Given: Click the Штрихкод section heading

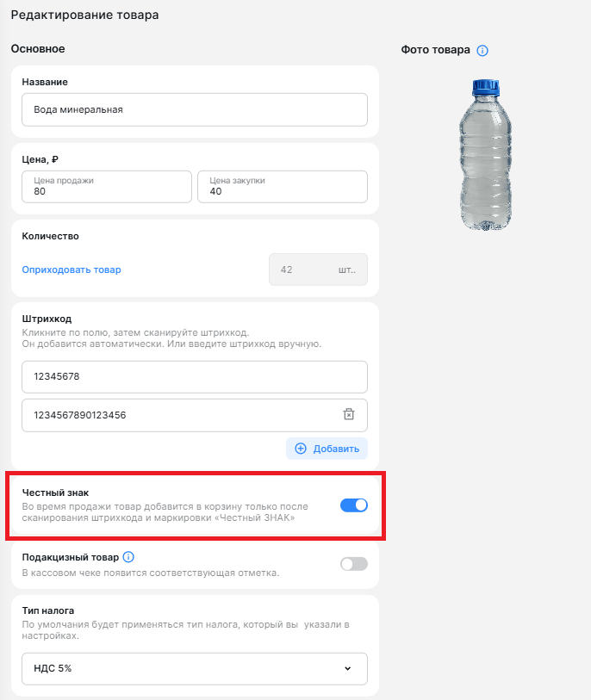Looking at the screenshot, I should coord(47,319).
